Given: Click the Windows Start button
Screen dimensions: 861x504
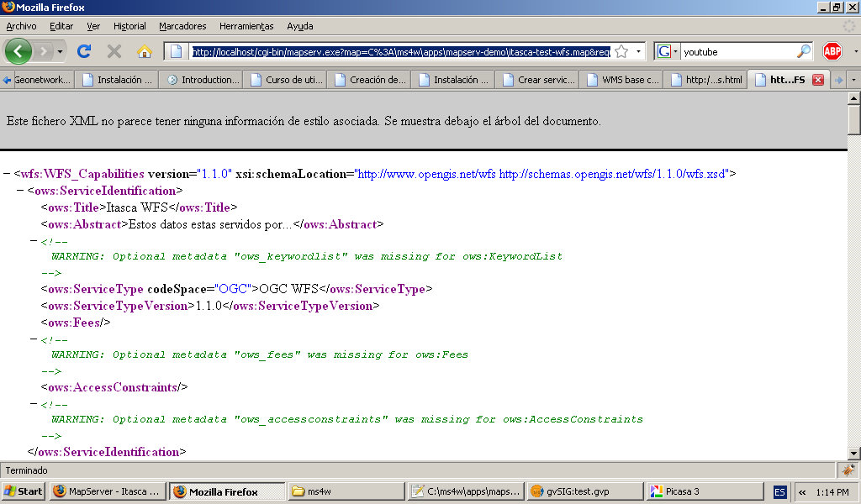Looking at the screenshot, I should [x=24, y=491].
